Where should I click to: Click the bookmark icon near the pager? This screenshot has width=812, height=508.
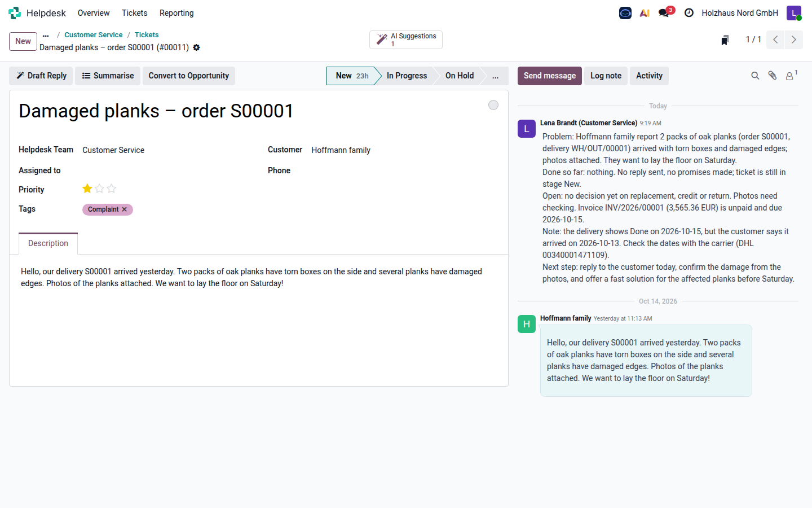click(725, 40)
